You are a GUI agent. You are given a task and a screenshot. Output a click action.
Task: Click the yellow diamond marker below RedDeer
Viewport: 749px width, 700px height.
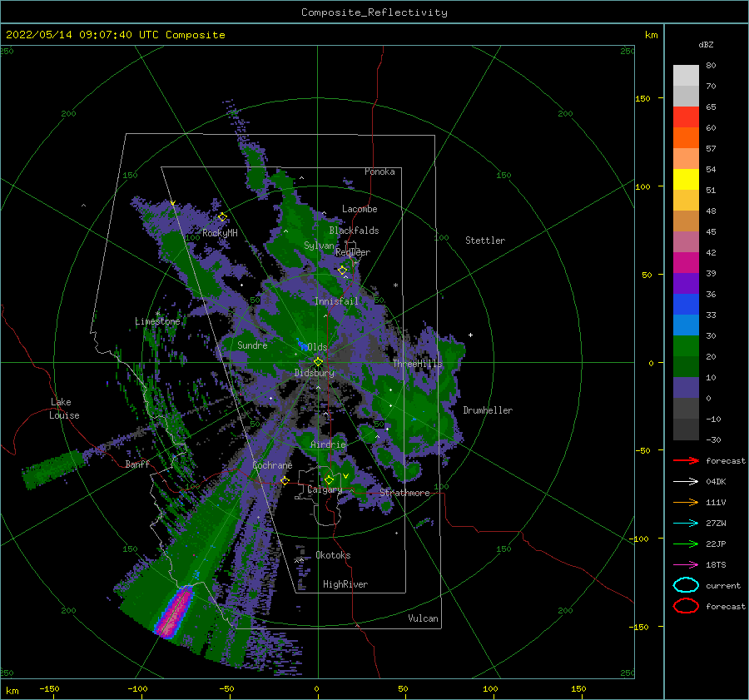point(342,271)
